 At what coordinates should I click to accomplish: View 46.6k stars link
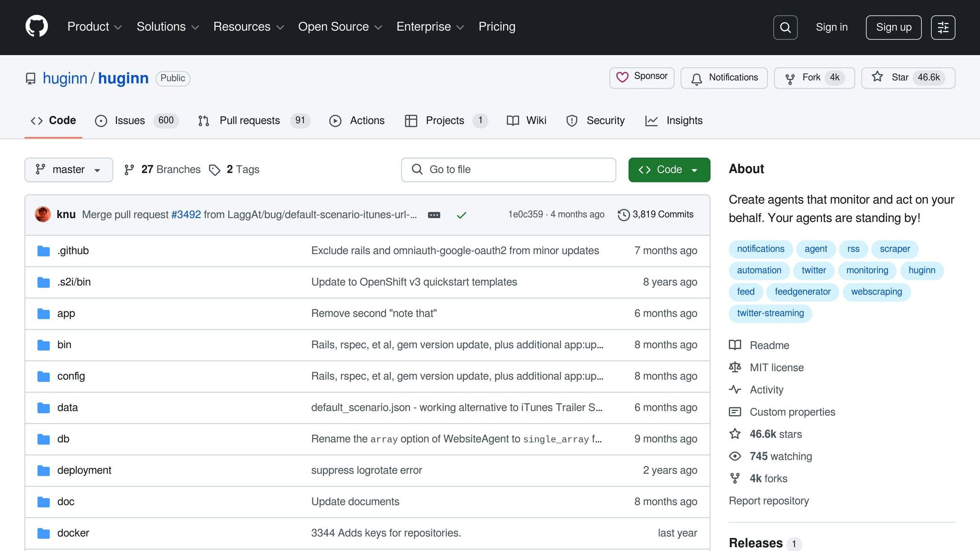pyautogui.click(x=766, y=434)
